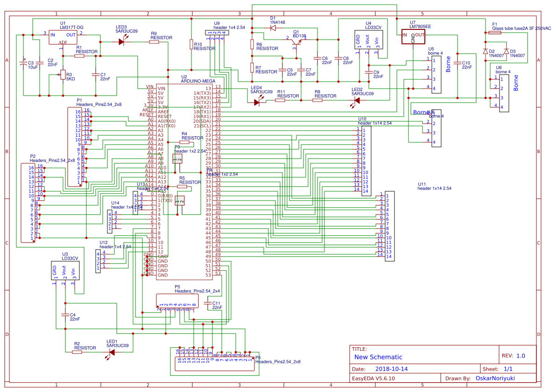The height and width of the screenshot is (392, 556).
Task: Select the D3 1N4007 diode symbol
Action: [507, 51]
